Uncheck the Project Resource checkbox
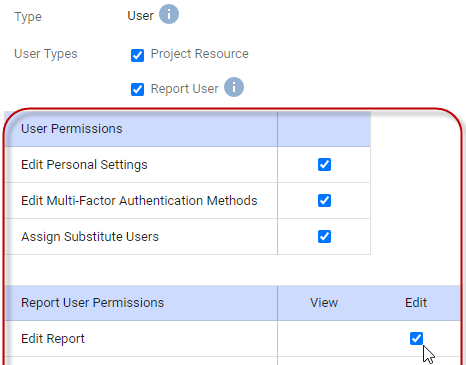Screen dimensions: 466x365 [137, 55]
